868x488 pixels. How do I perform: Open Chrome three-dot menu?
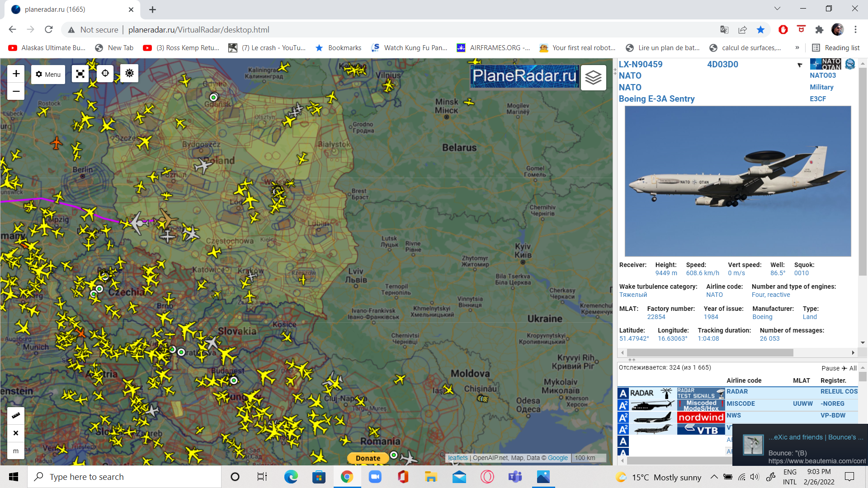pyautogui.click(x=855, y=30)
